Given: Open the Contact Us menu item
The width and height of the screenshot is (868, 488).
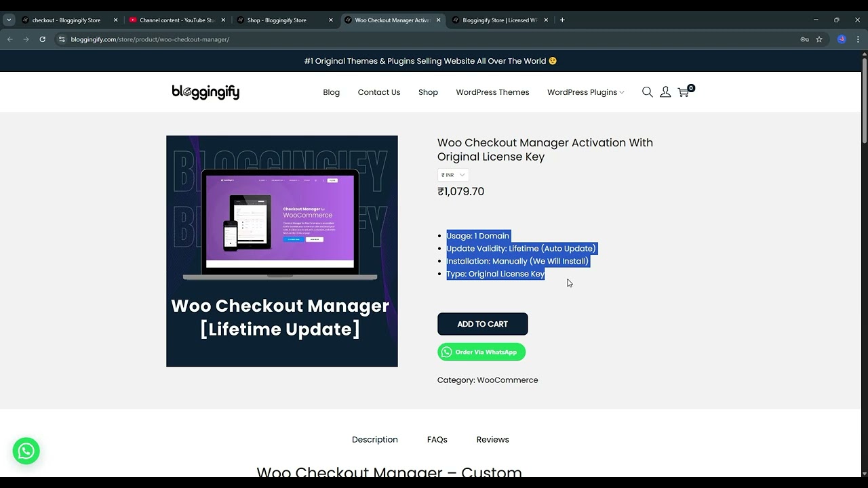Looking at the screenshot, I should click(x=379, y=92).
